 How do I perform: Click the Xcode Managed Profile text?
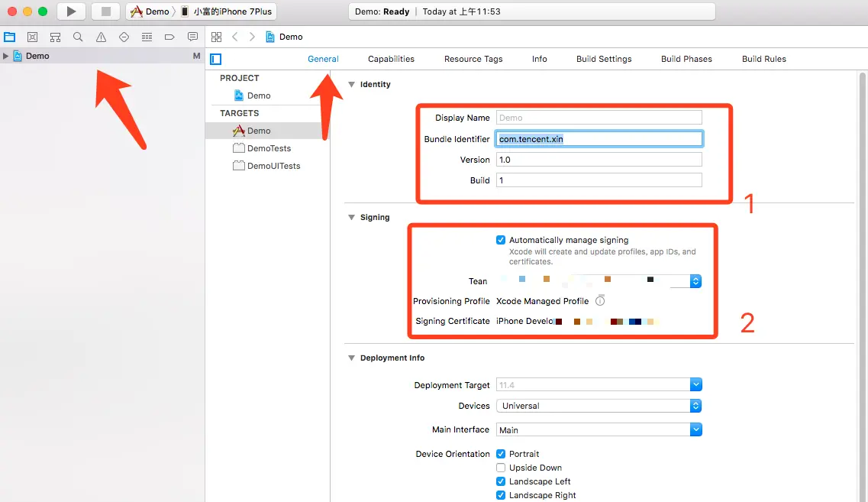click(543, 301)
